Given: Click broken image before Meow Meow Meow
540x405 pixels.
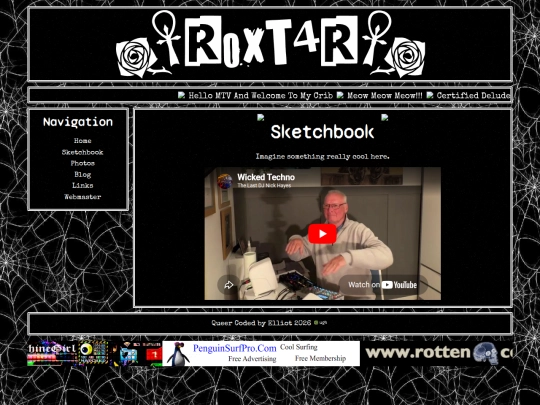Looking at the screenshot, I should point(340,95).
